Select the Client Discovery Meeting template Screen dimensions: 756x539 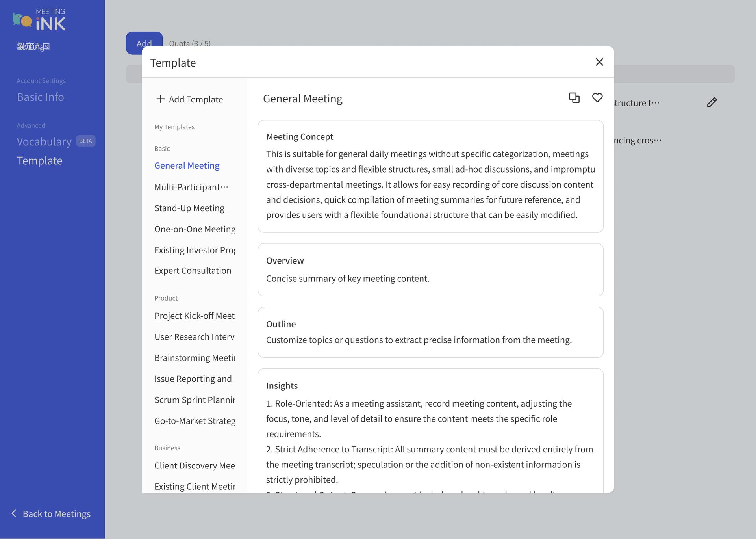click(x=194, y=465)
